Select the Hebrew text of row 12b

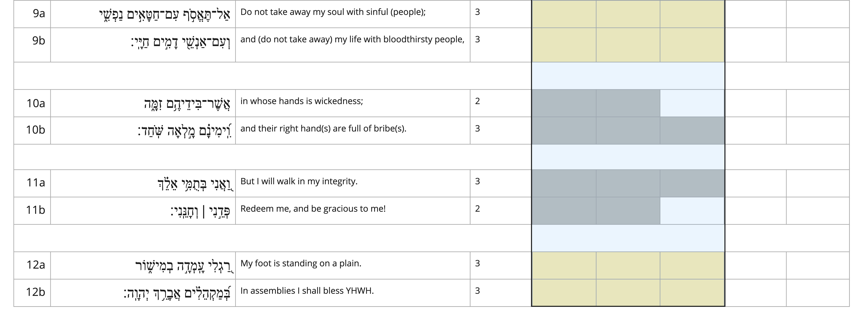[177, 292]
